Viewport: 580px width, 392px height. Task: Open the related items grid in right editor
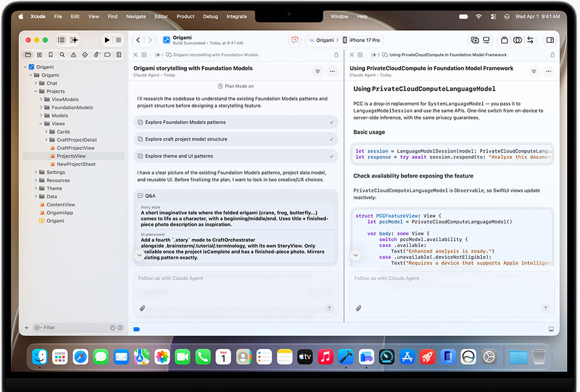click(360, 55)
